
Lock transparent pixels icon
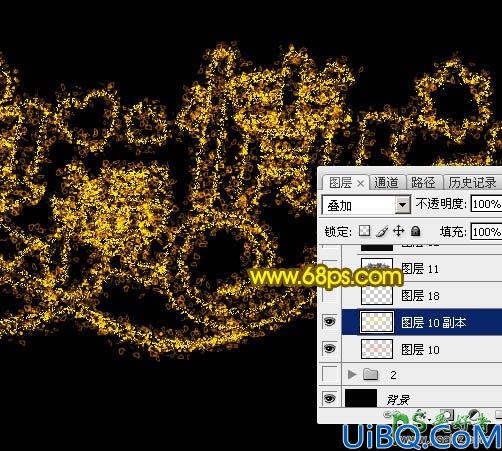pos(364,231)
